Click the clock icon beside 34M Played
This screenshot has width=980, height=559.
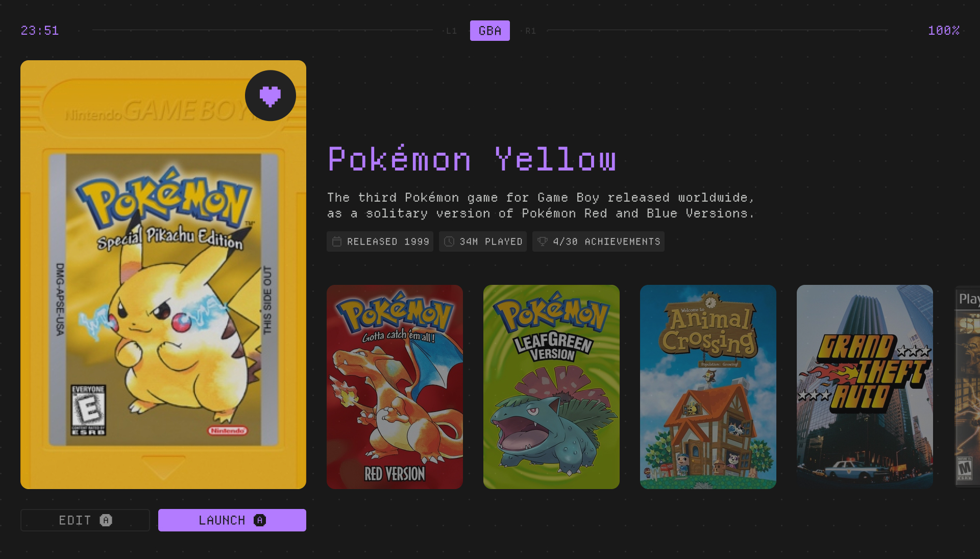[449, 241]
